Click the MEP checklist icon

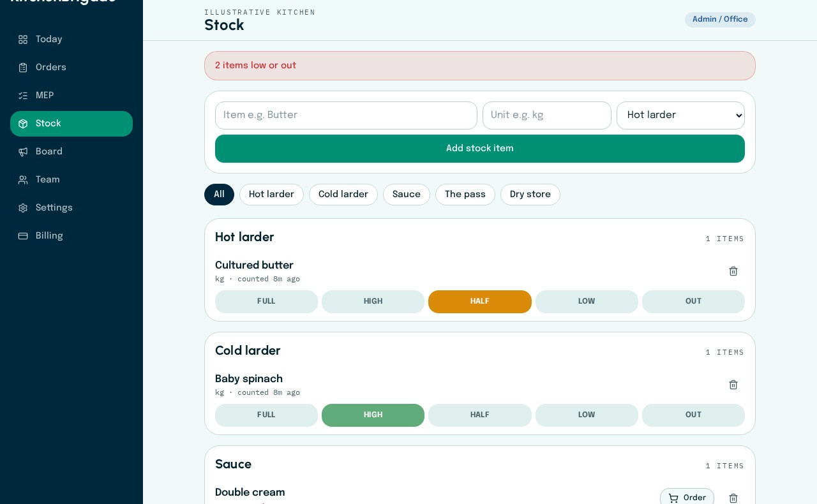pyautogui.click(x=23, y=96)
